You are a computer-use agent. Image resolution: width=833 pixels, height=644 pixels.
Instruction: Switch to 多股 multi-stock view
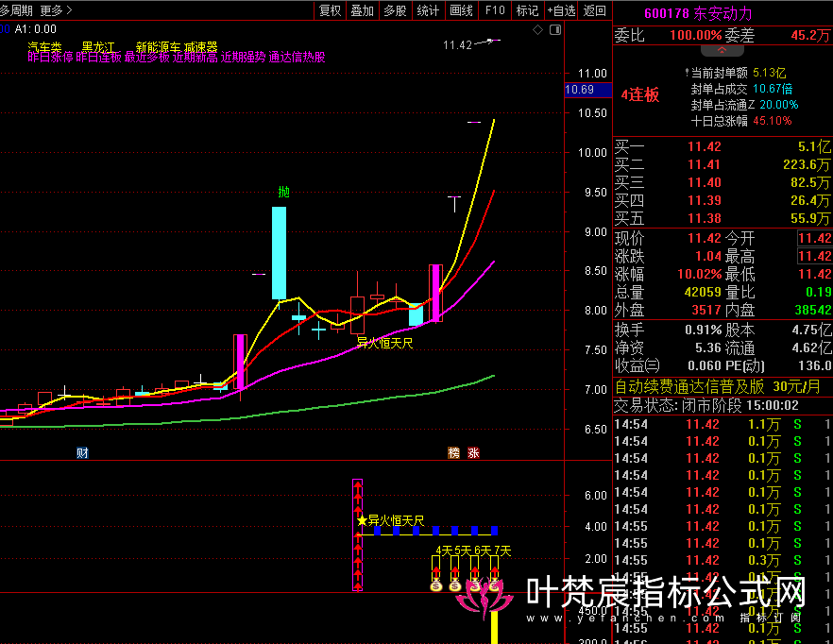pyautogui.click(x=395, y=10)
